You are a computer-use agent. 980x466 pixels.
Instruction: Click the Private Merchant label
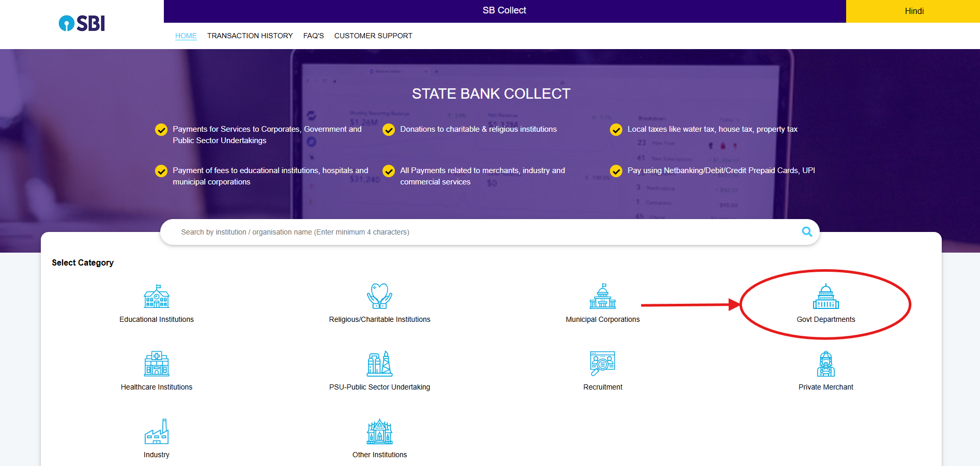tap(826, 387)
